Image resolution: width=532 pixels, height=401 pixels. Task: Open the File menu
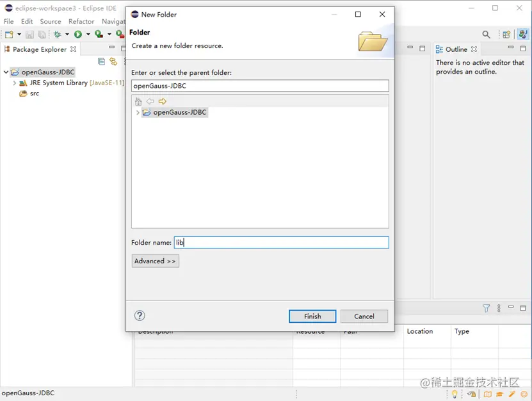(9, 21)
